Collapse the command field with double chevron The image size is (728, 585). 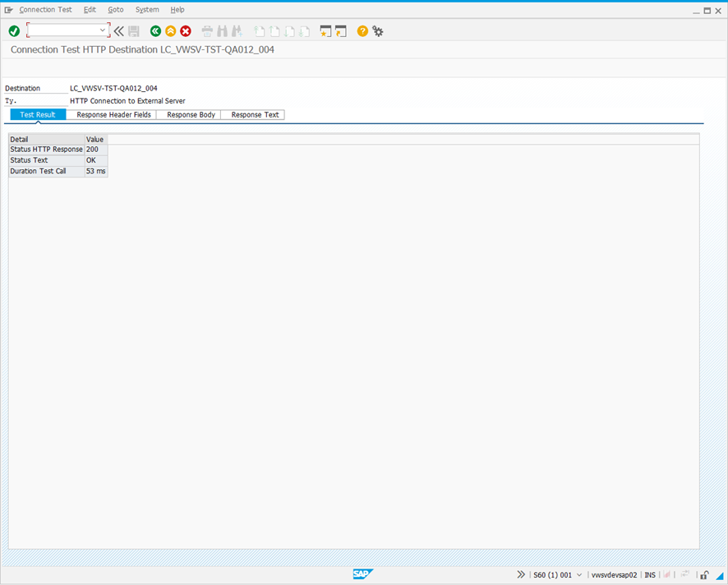coord(119,31)
